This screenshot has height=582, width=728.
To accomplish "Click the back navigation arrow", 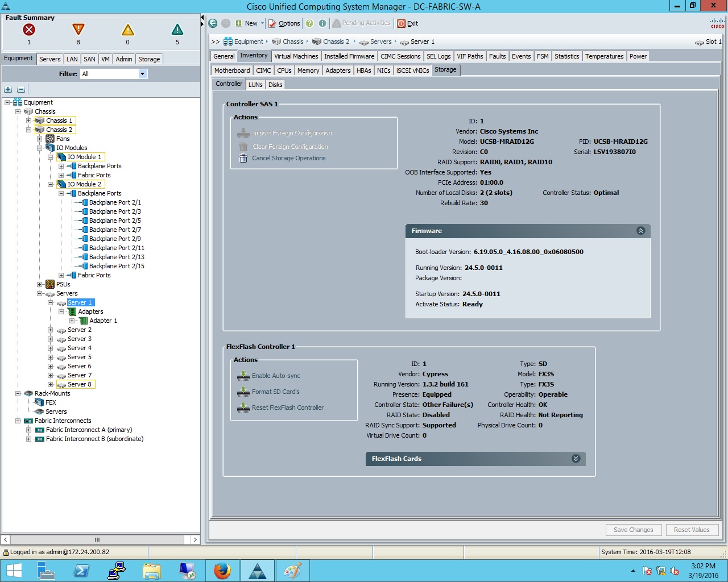I will pos(212,23).
